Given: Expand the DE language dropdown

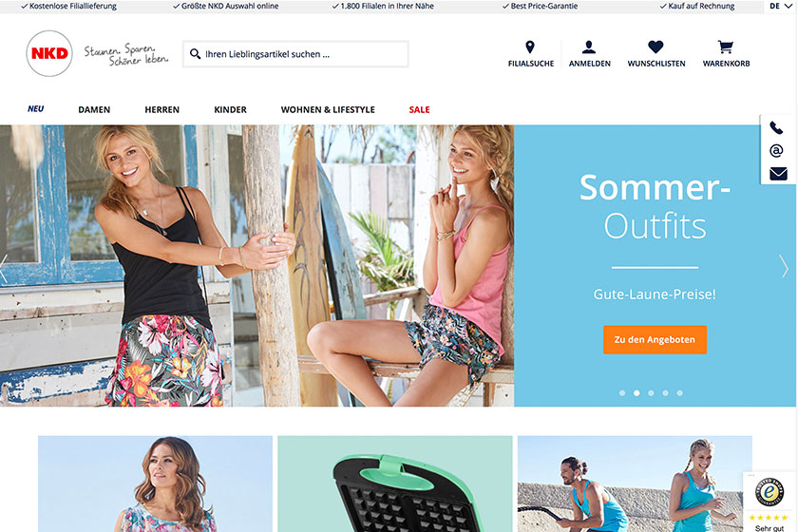Looking at the screenshot, I should click(780, 6).
